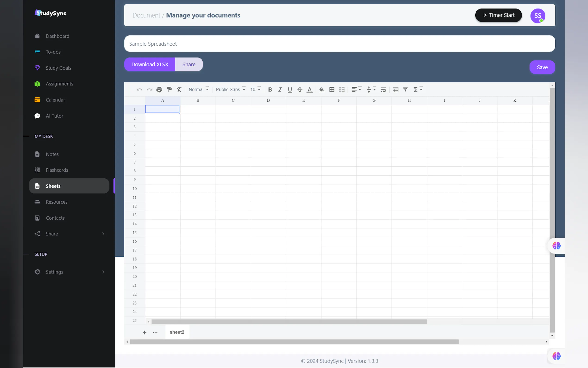Viewport: 588px width, 368px height.
Task: Toggle bold formatting
Action: pos(270,89)
